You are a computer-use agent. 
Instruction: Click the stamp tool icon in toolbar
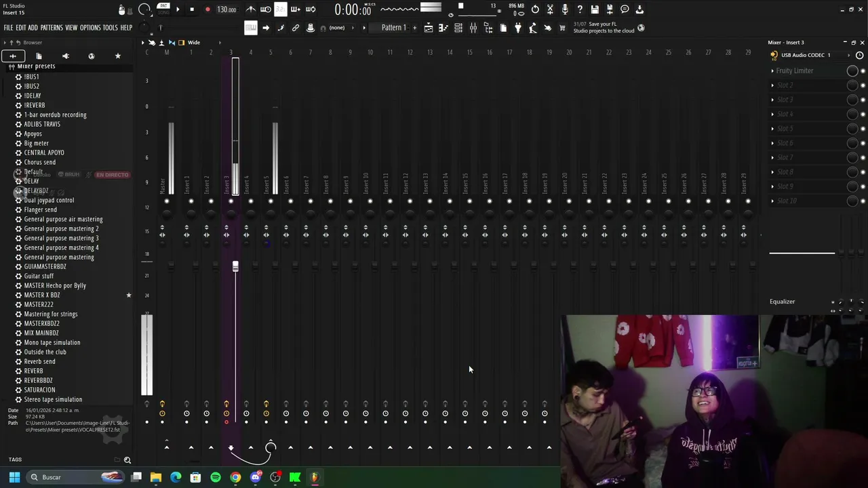[x=311, y=28]
